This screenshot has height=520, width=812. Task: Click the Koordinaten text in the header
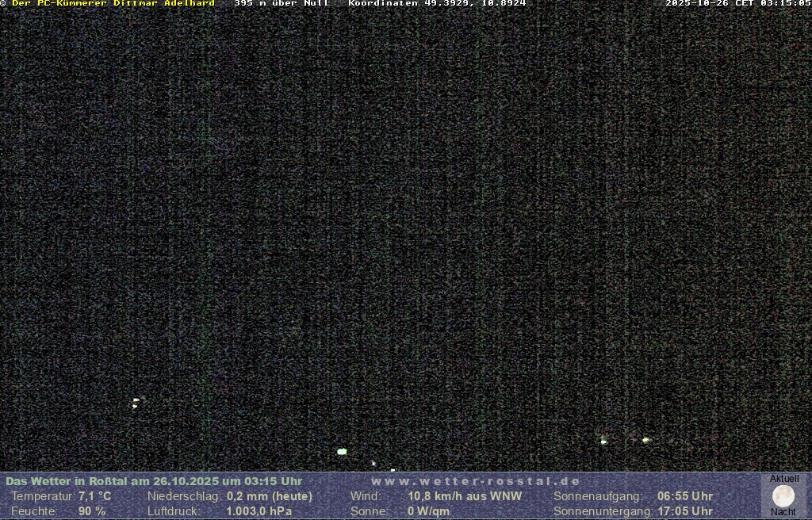[x=437, y=3]
